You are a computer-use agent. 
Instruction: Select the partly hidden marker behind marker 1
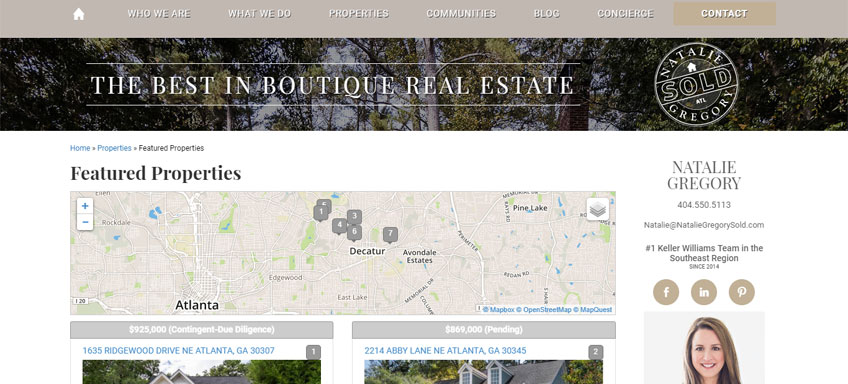[326, 203]
